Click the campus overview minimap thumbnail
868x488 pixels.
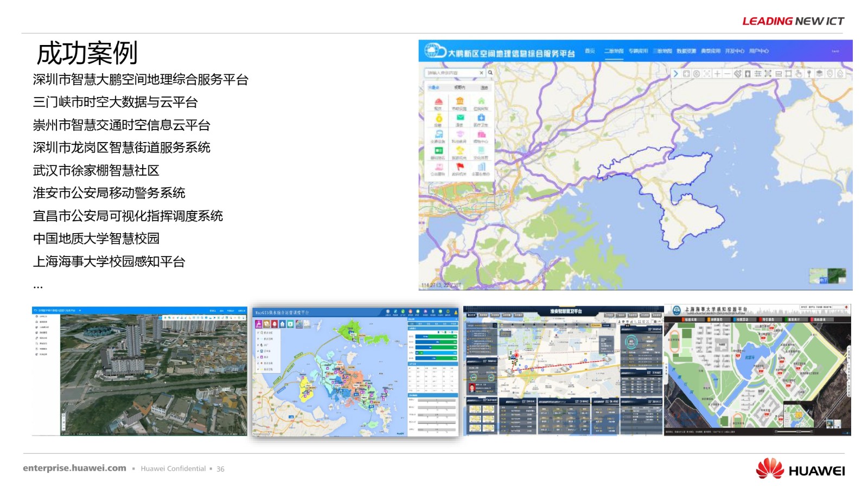pyautogui.click(x=798, y=414)
